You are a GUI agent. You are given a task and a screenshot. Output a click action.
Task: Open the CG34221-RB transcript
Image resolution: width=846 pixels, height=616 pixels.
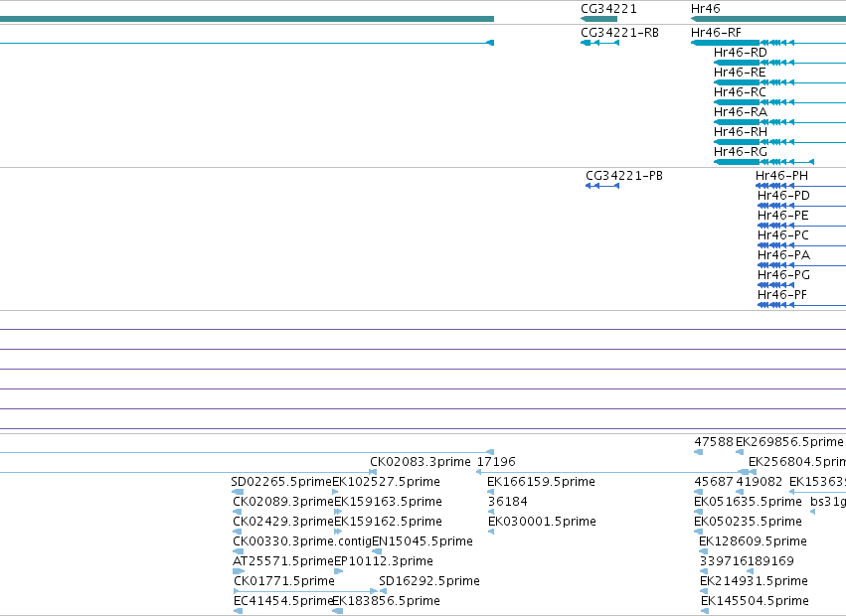tap(619, 33)
